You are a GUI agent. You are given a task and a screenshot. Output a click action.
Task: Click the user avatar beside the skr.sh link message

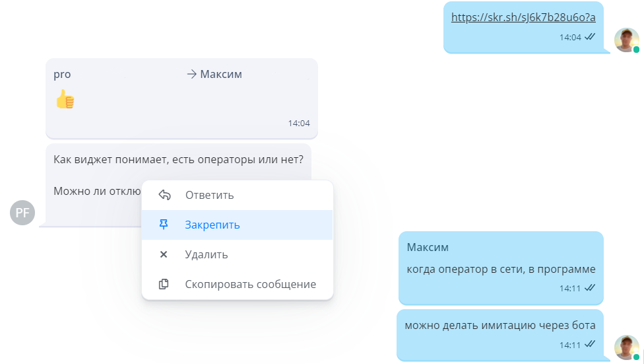(626, 40)
